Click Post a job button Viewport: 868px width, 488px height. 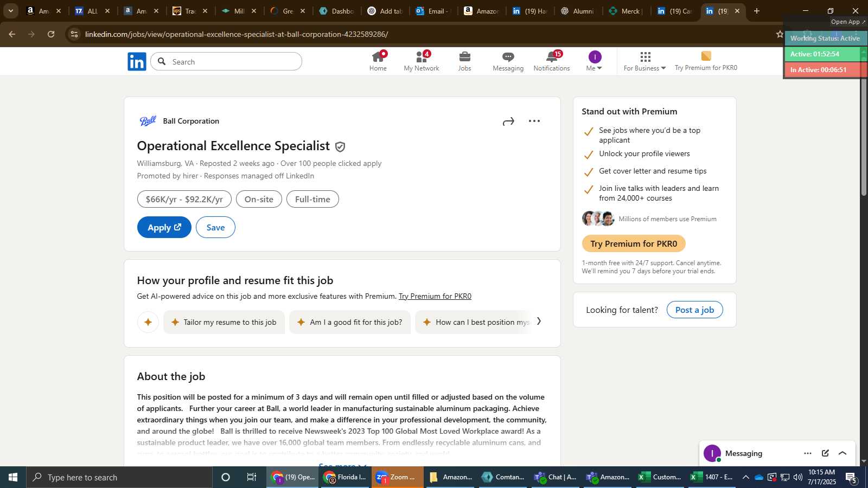694,310
